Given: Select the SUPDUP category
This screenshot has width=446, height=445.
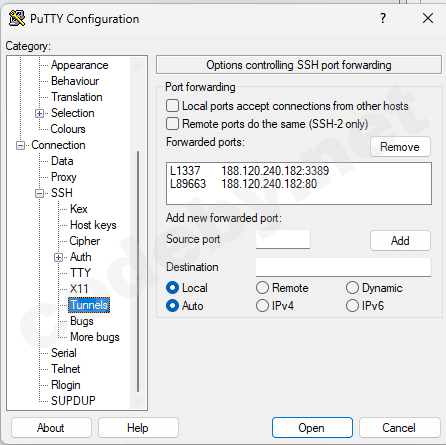Looking at the screenshot, I should 73,401.
